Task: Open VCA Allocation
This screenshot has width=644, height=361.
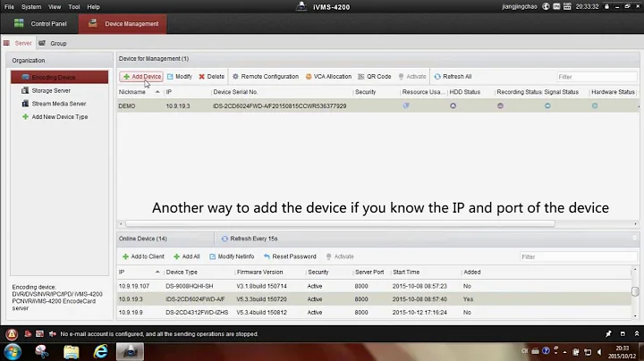Action: point(328,77)
